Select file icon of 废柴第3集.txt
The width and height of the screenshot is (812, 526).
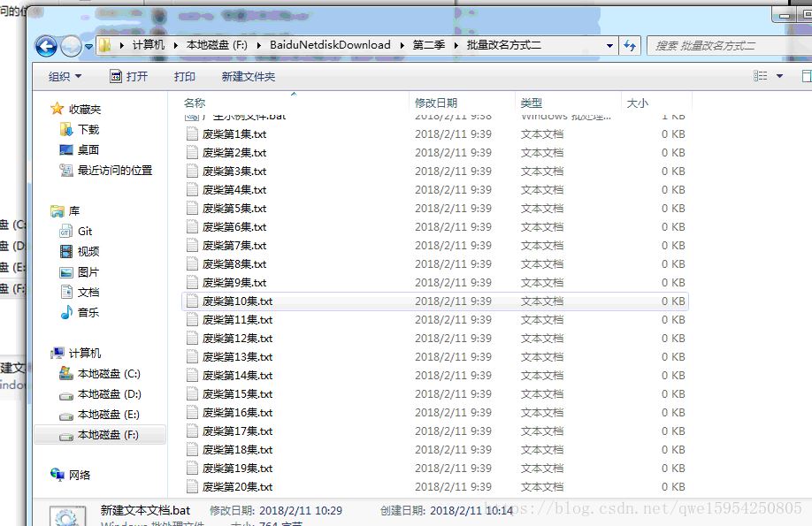[192, 172]
